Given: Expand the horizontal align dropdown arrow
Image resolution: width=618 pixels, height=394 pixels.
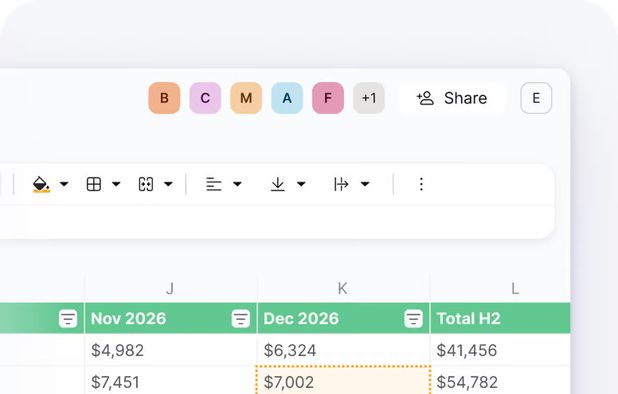Looking at the screenshot, I should point(237,184).
